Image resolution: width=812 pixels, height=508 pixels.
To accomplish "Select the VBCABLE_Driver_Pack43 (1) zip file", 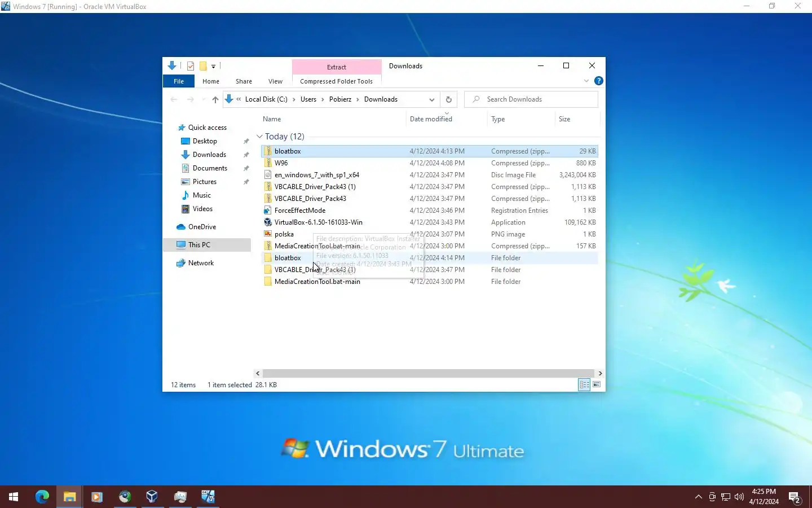I will 429,187.
